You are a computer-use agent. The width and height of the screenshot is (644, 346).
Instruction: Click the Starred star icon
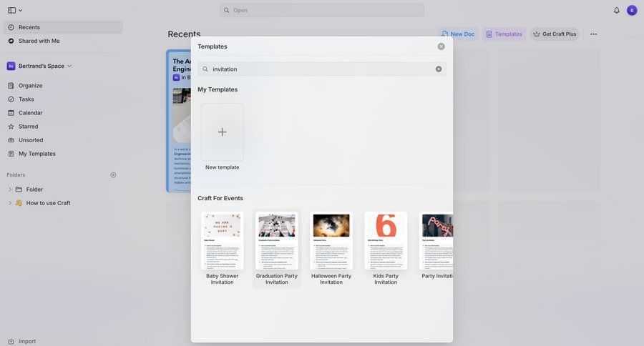tap(11, 127)
